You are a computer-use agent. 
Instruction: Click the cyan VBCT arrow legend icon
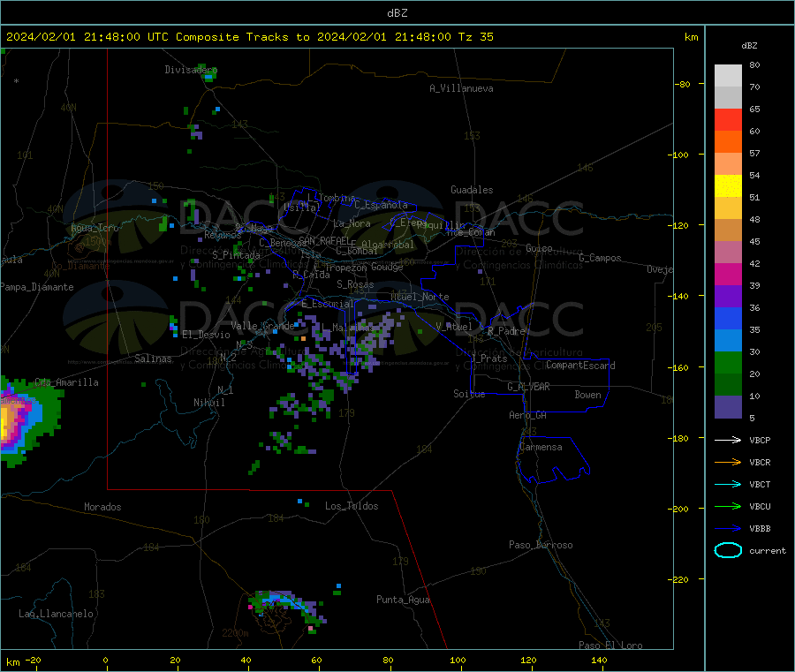tap(728, 484)
